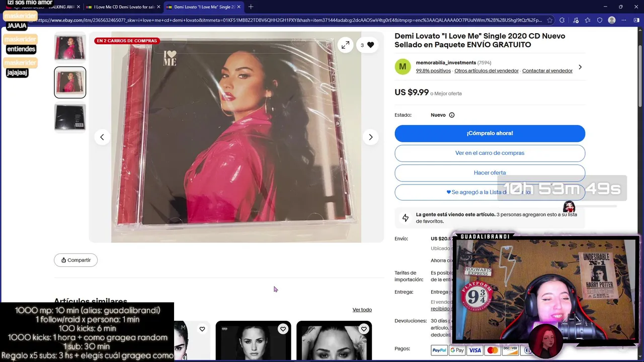Click Ver en el carro de compras
Viewport: 644px width, 362px height.
point(490,153)
